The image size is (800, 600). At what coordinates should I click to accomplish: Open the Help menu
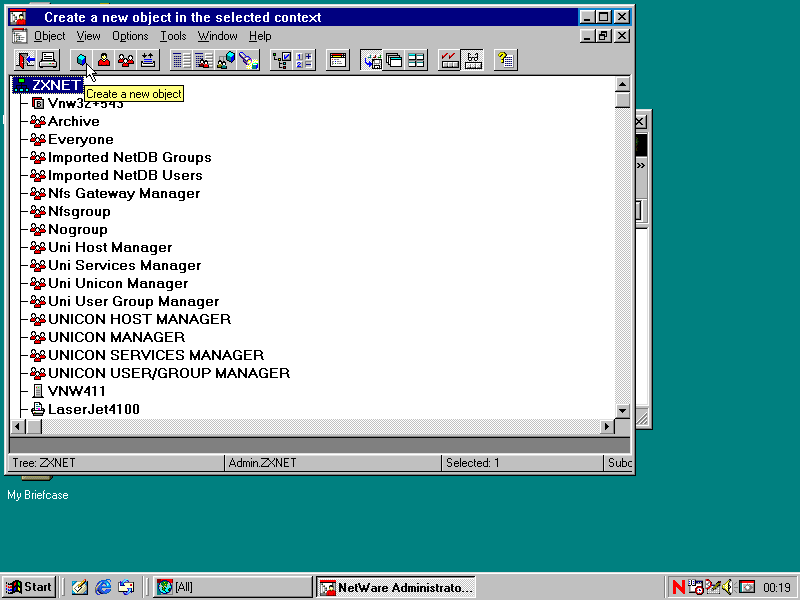tap(260, 36)
